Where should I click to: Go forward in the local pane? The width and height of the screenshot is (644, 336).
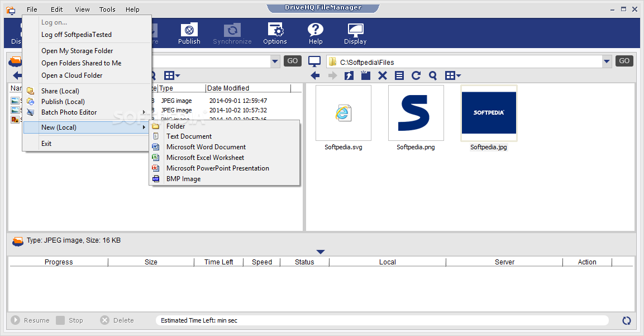[332, 75]
